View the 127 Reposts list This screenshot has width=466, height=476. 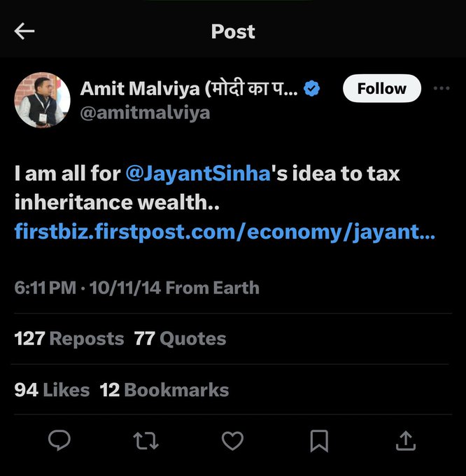tap(69, 339)
